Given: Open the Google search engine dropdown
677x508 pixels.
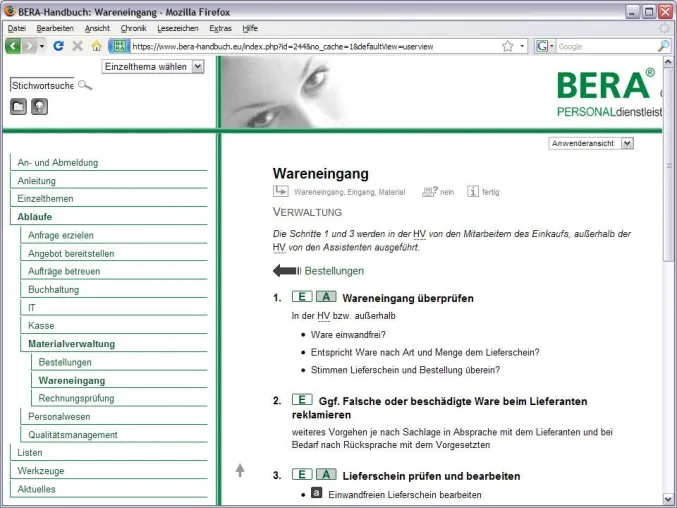Looking at the screenshot, I should (x=545, y=46).
